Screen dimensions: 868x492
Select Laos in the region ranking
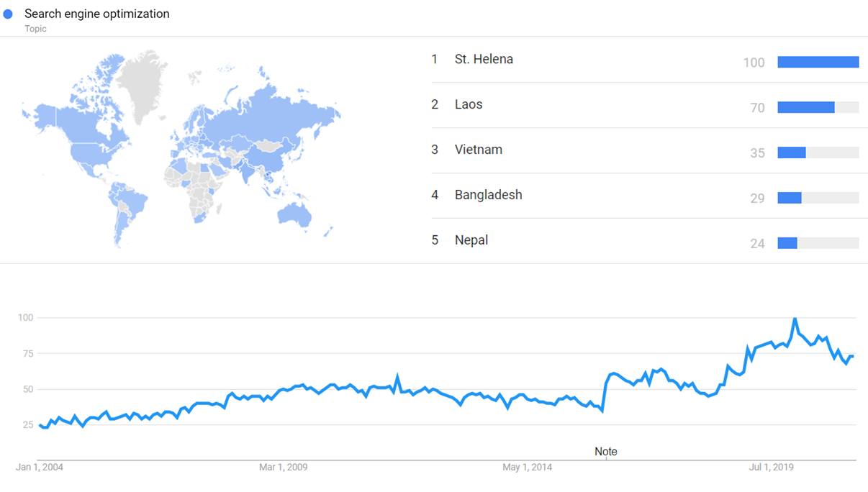click(x=469, y=105)
